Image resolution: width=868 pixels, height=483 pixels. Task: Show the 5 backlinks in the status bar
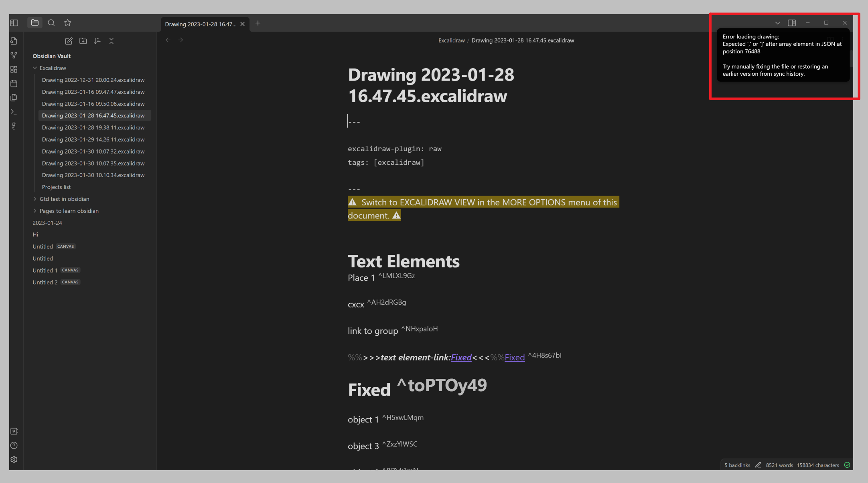click(737, 465)
